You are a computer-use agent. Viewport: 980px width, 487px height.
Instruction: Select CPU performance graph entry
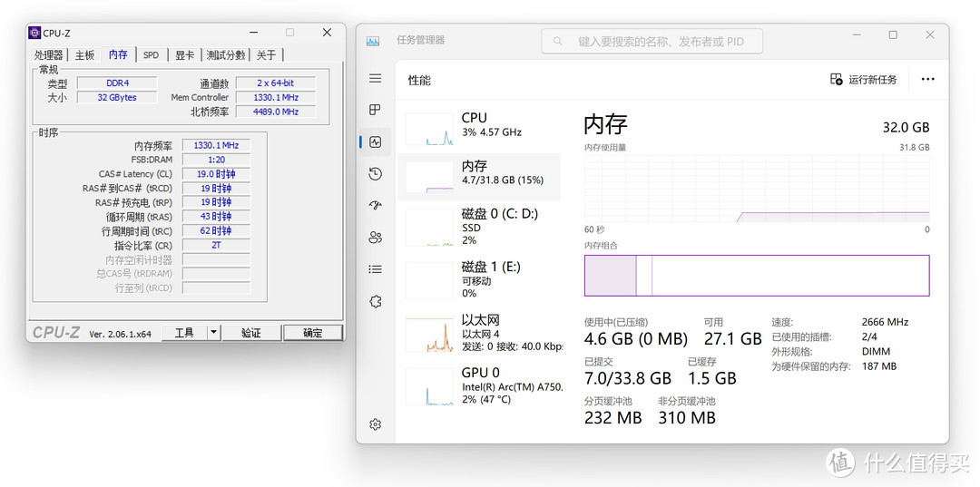[480, 128]
